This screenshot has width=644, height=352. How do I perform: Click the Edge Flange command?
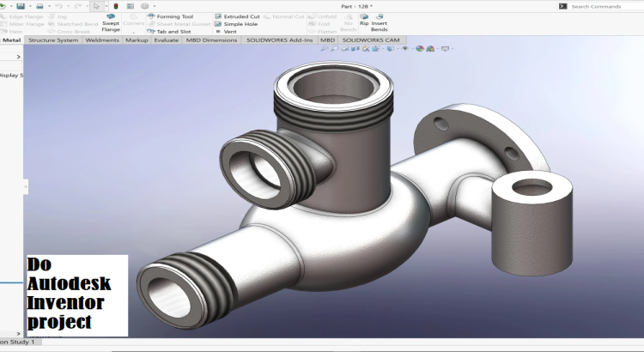click(21, 16)
